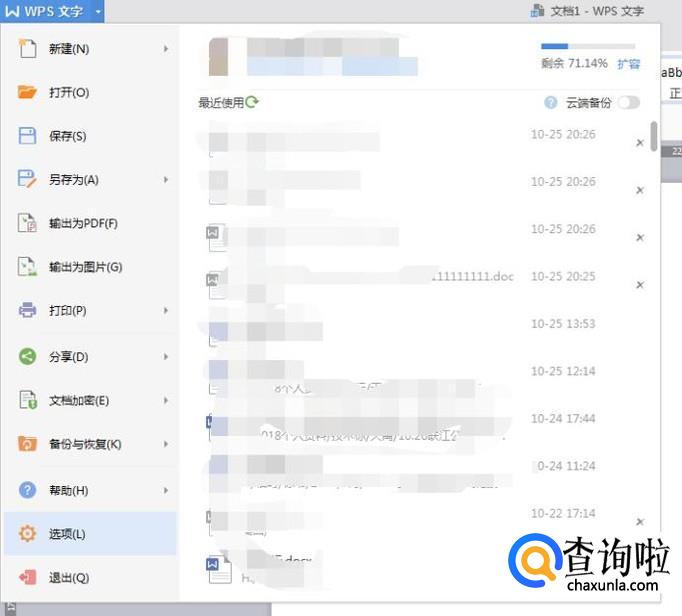Click the 最近使用 label
The width and height of the screenshot is (682, 616).
click(221, 103)
